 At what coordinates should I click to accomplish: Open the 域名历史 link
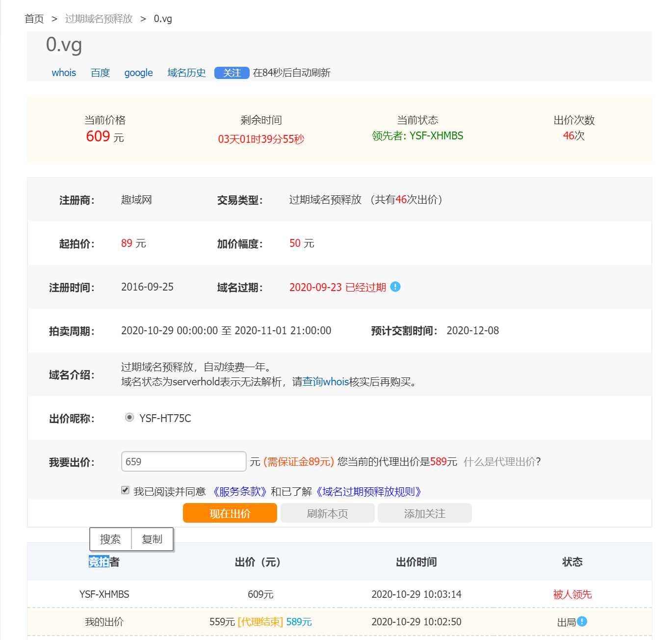(x=186, y=73)
